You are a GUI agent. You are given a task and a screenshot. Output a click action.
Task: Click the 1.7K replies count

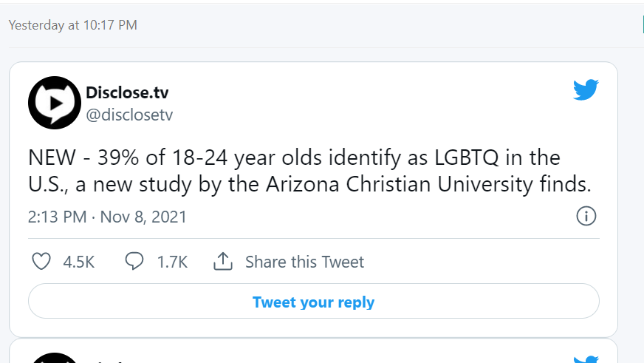pos(172,262)
